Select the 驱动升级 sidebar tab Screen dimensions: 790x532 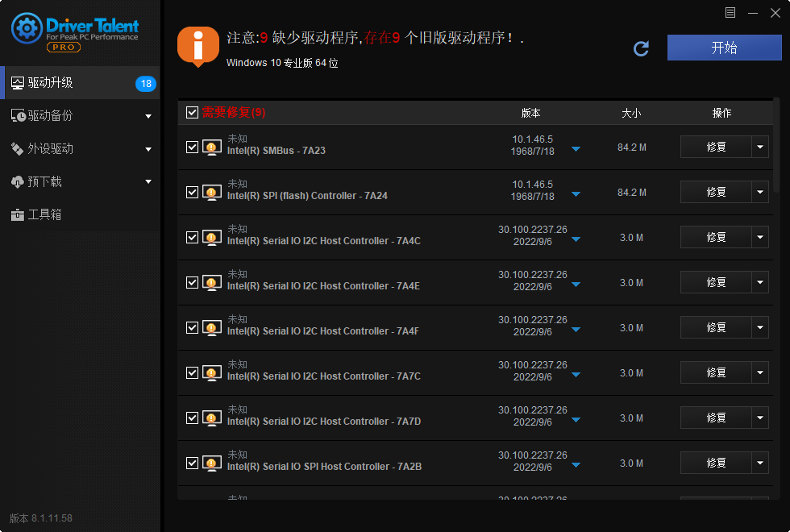click(x=51, y=83)
